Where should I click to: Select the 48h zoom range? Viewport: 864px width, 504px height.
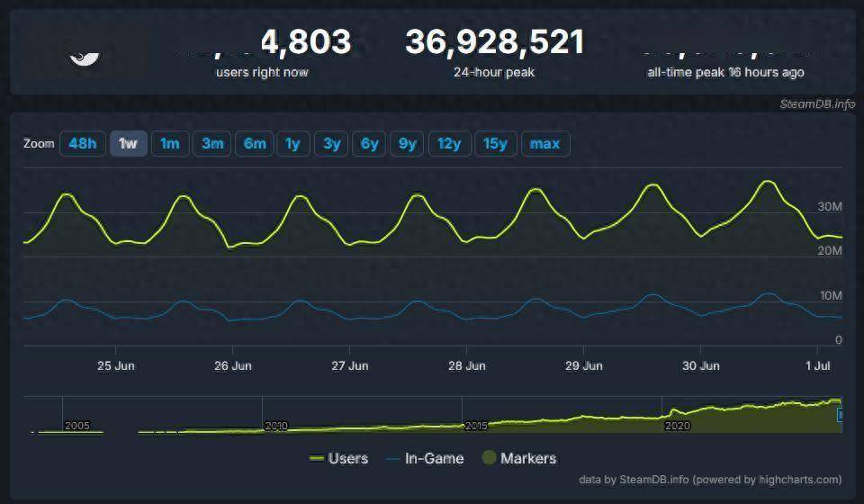point(83,144)
